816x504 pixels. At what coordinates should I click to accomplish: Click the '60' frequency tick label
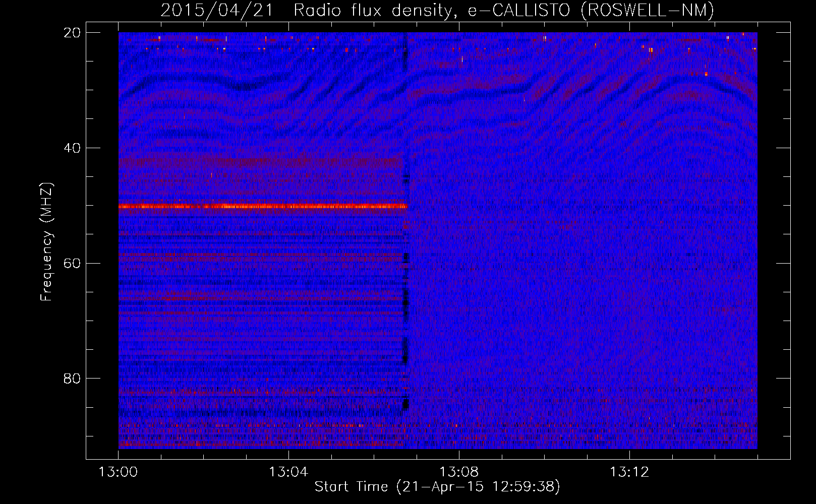(72, 263)
